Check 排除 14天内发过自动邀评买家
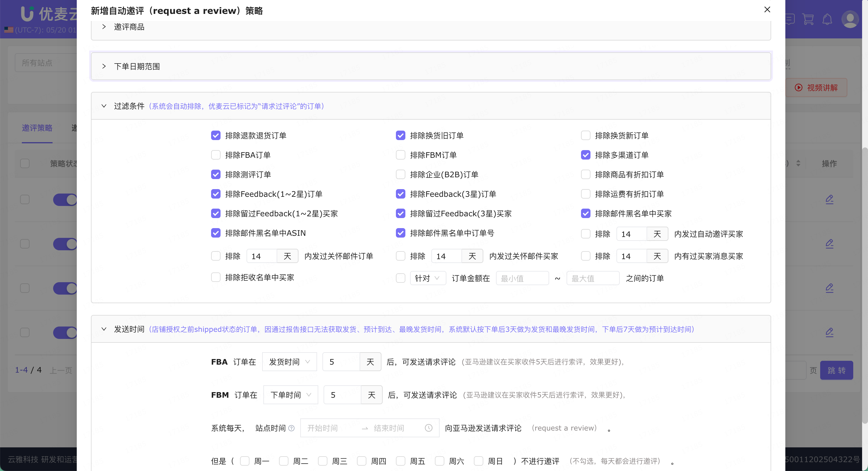The image size is (868, 471). coord(586,234)
